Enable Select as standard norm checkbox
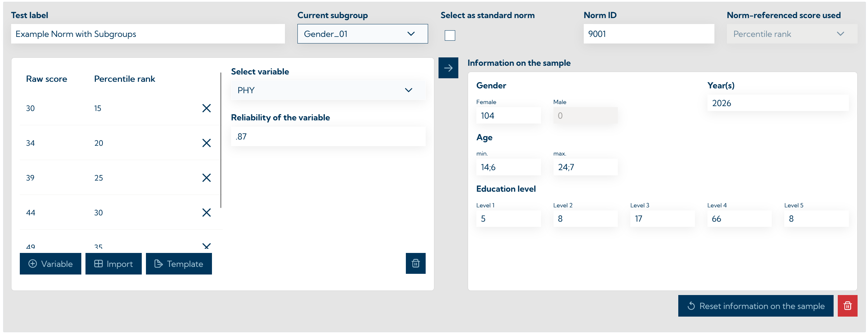This screenshot has width=868, height=334. point(450,35)
